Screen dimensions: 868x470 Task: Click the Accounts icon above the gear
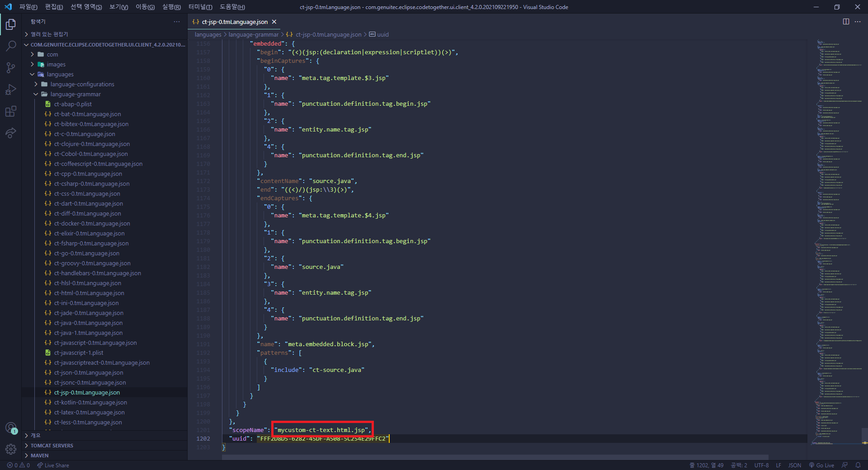point(10,428)
